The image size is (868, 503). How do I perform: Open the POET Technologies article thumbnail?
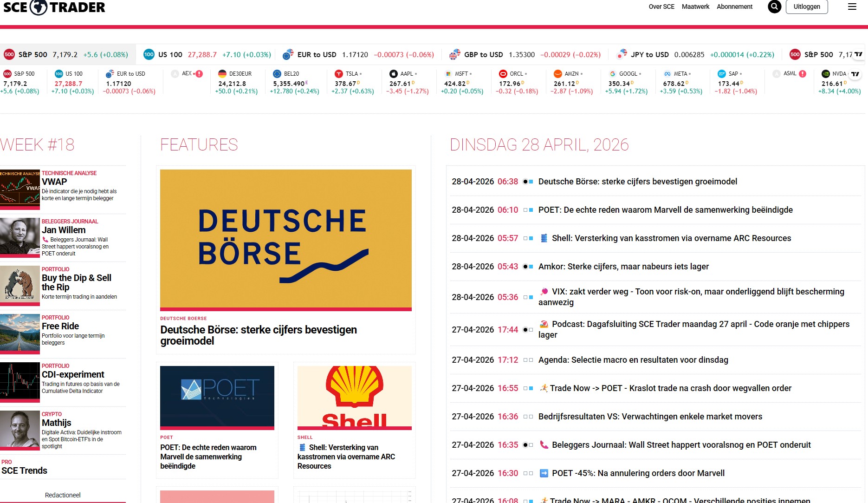point(217,398)
